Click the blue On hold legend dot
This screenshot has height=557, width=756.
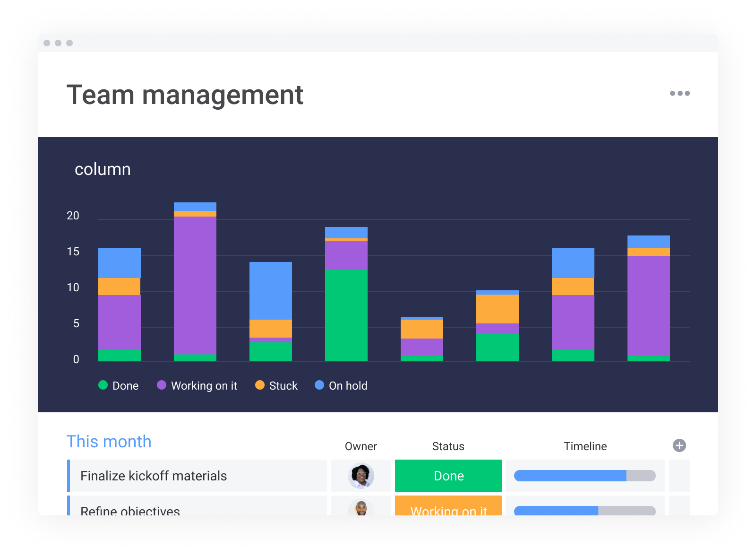[320, 385]
